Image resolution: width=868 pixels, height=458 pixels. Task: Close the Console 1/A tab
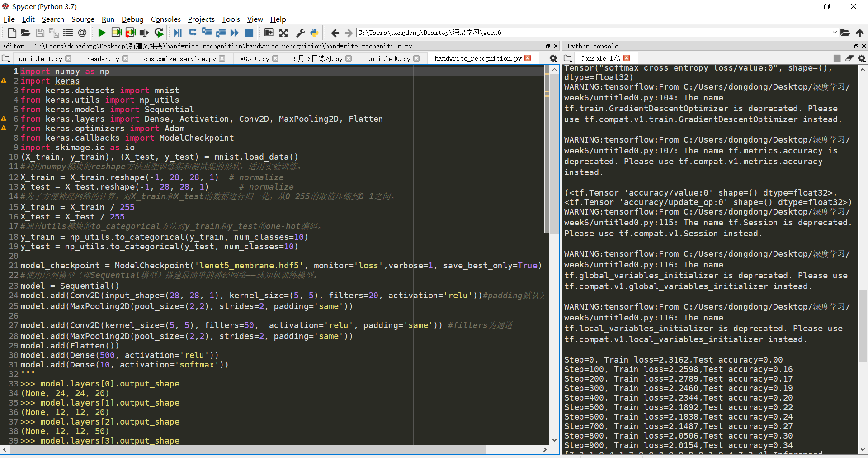tap(627, 58)
